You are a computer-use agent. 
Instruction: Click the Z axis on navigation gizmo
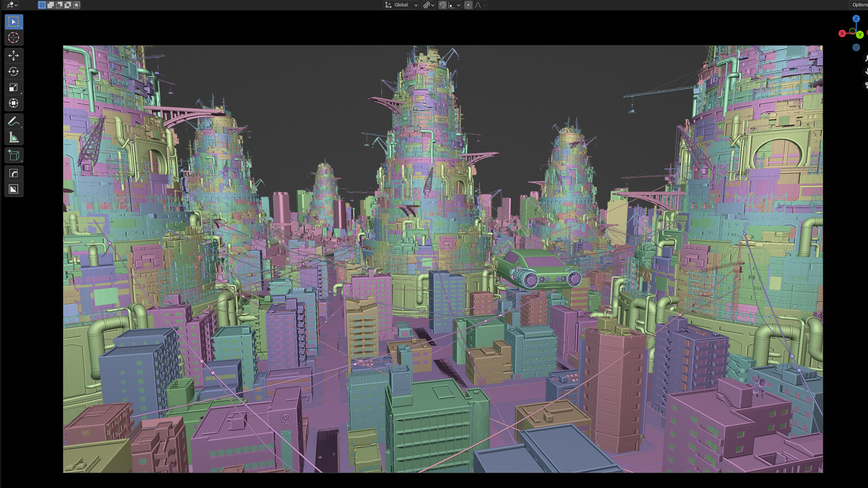pos(856,18)
